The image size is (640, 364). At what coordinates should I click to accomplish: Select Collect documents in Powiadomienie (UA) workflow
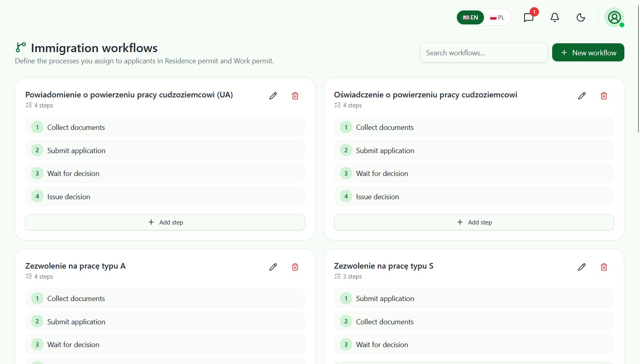[x=165, y=127]
